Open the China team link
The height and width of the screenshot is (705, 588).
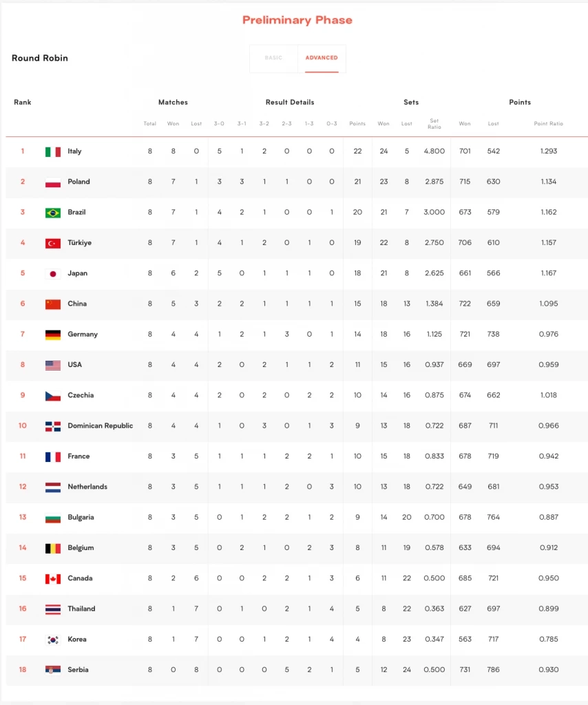click(x=77, y=304)
